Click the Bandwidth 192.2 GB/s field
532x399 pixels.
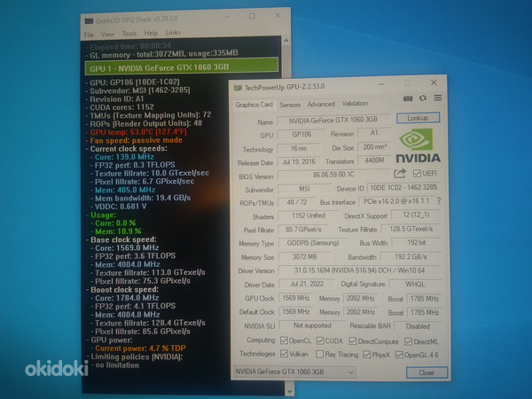pyautogui.click(x=411, y=257)
